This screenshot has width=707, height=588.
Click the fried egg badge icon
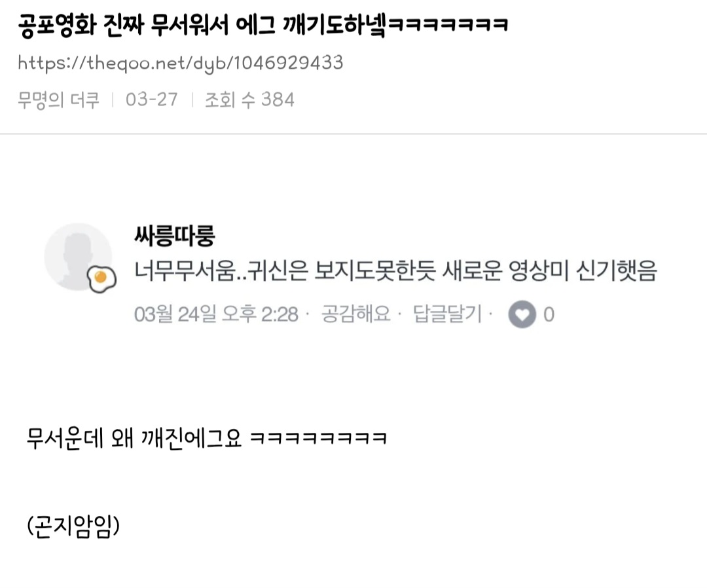[101, 279]
